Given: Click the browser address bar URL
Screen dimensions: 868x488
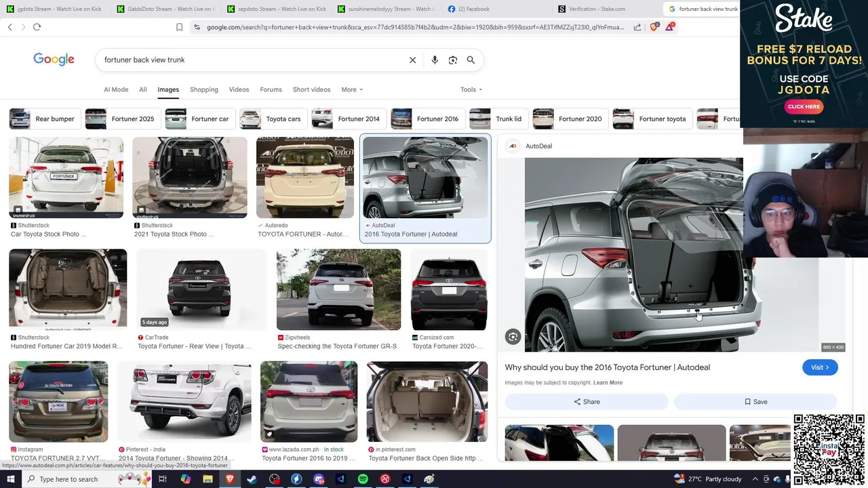Looking at the screenshot, I should pyautogui.click(x=415, y=27).
